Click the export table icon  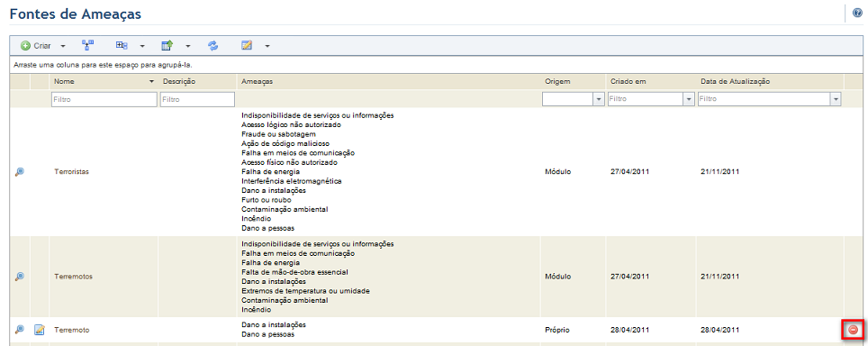coord(167,45)
